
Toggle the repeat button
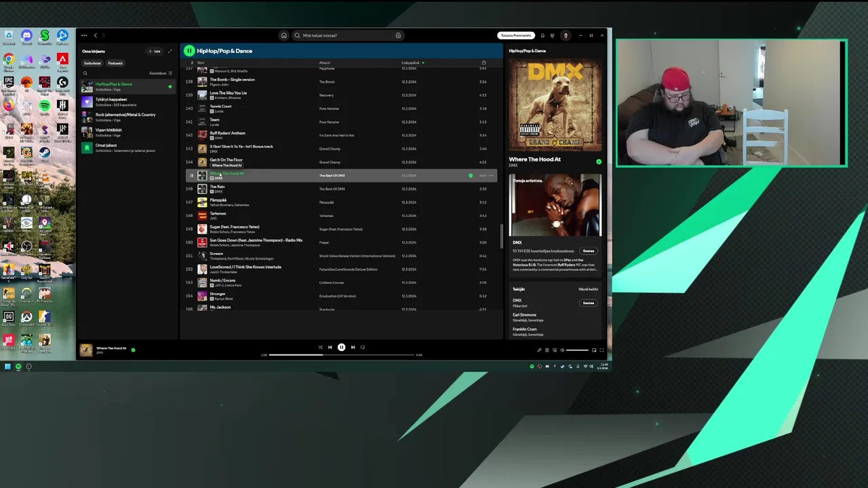click(x=363, y=347)
